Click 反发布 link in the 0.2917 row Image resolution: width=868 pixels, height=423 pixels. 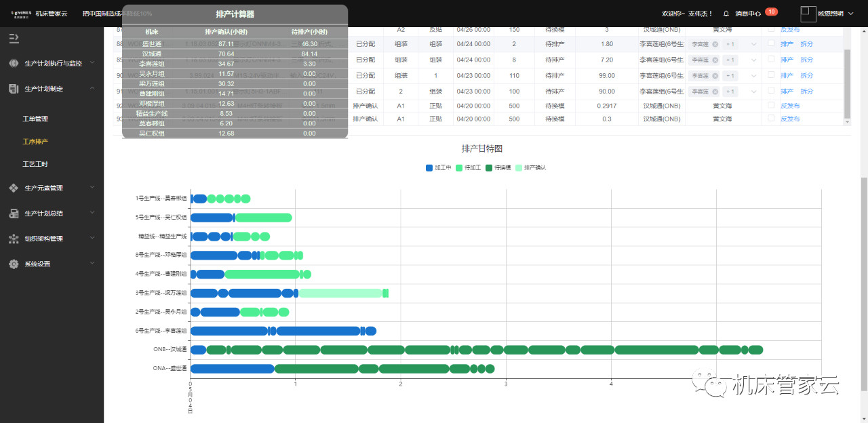pos(790,106)
